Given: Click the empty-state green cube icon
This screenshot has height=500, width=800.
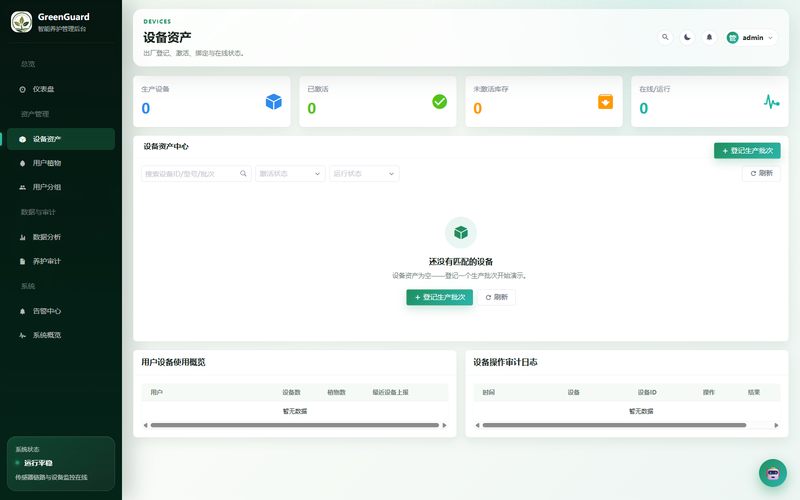Looking at the screenshot, I should [x=461, y=233].
